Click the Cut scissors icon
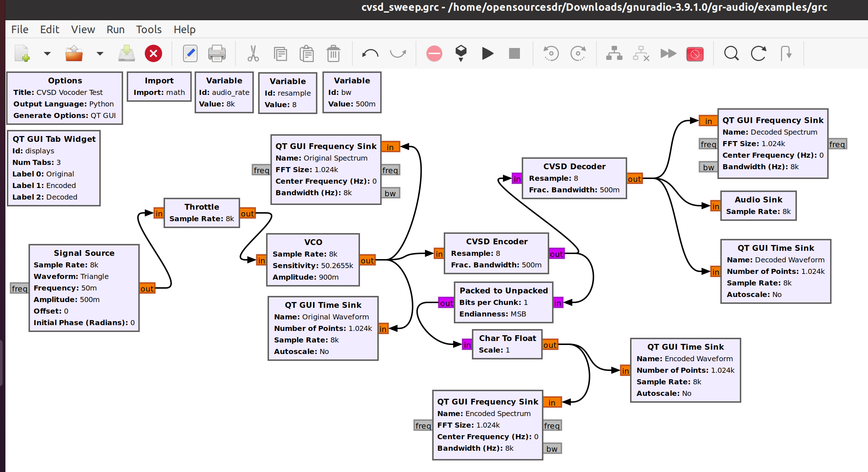 click(x=253, y=54)
